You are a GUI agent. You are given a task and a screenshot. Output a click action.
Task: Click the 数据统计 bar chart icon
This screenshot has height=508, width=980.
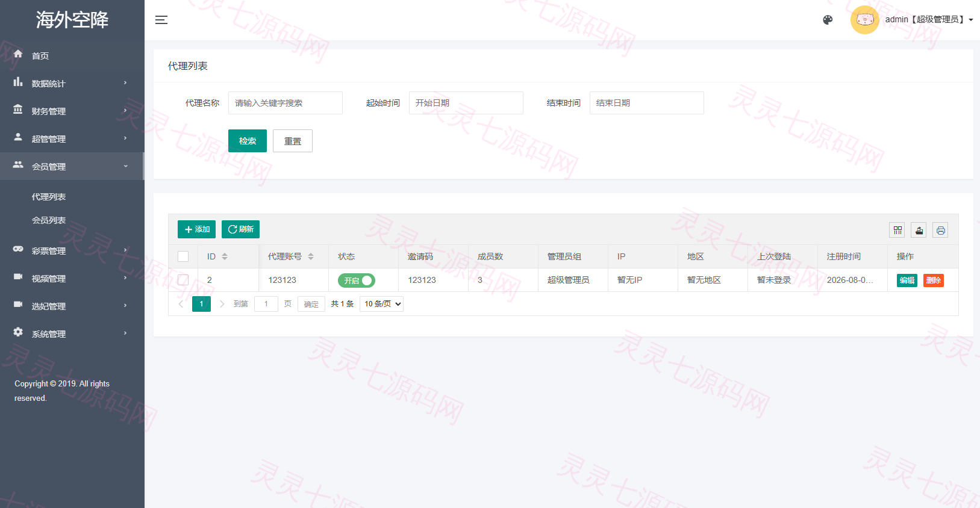[18, 82]
